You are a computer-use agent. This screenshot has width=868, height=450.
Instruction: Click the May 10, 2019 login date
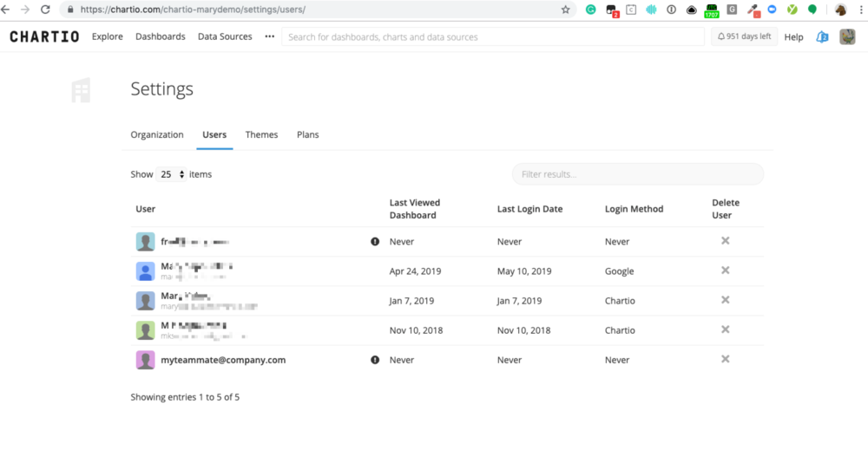click(x=524, y=271)
